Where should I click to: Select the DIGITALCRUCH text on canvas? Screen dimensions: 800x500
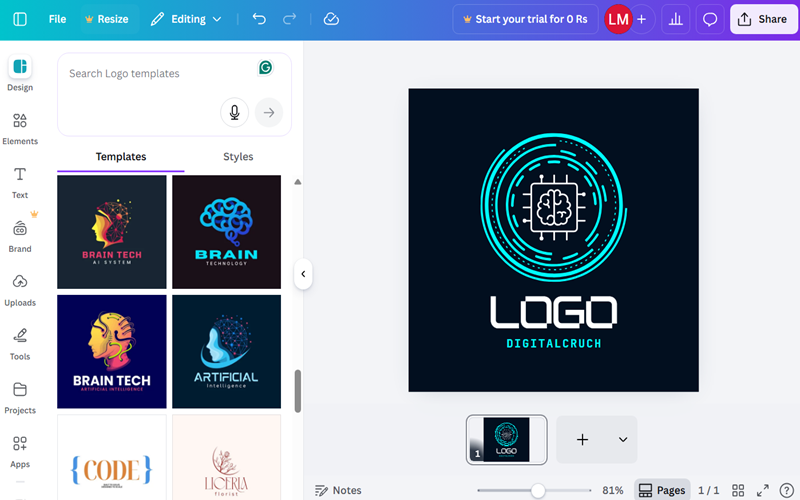click(554, 343)
